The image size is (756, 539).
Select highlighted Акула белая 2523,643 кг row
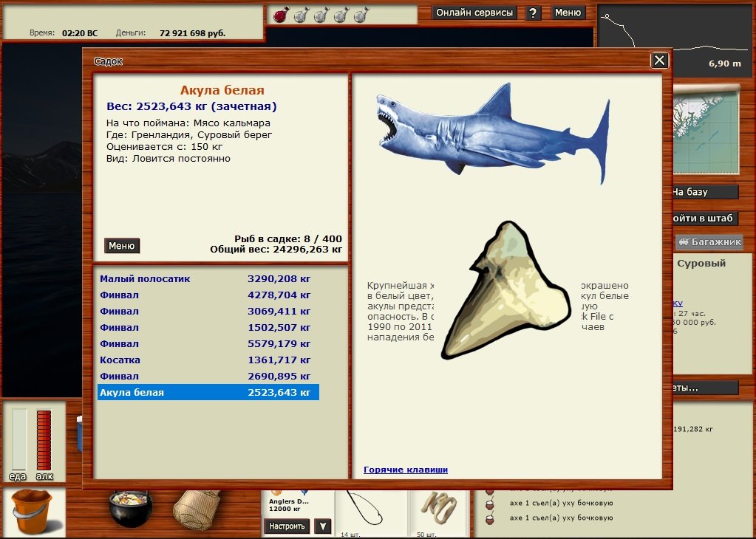(x=208, y=392)
